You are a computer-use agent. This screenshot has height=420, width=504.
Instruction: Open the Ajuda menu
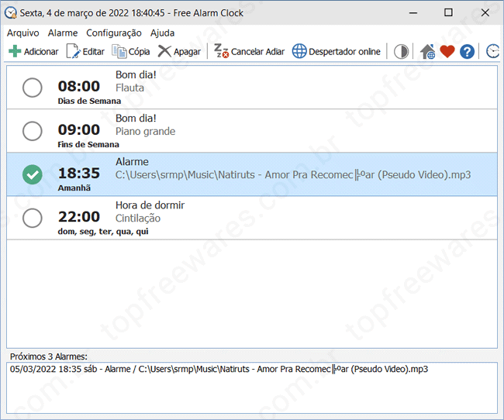[x=162, y=33]
